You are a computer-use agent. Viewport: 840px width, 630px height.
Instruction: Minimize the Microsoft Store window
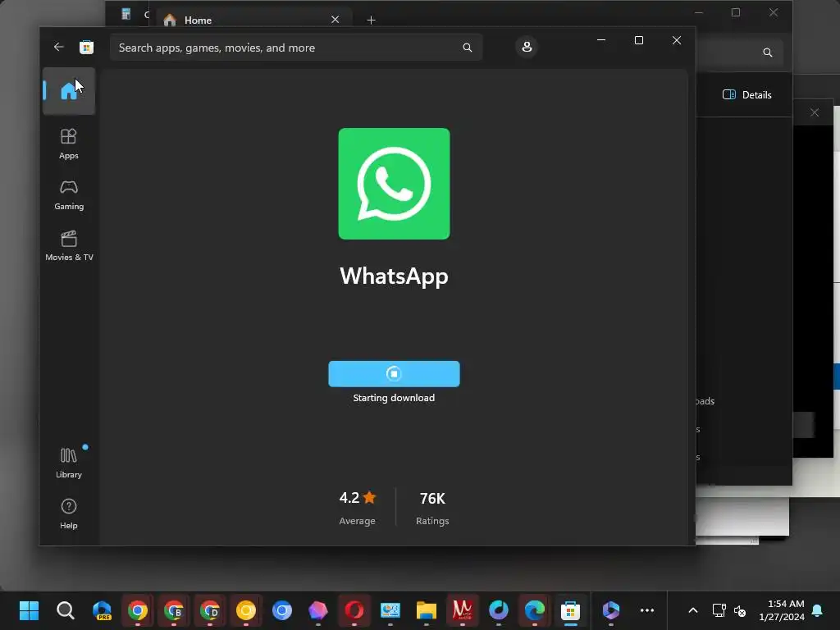pos(601,40)
